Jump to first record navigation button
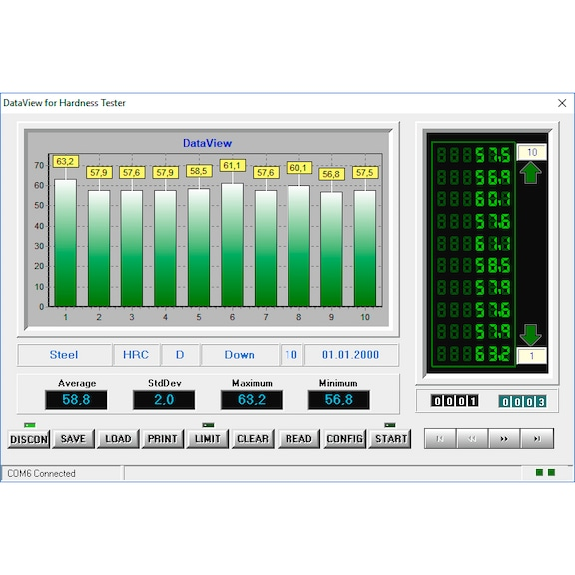Viewport: 575px width, 575px height. (x=440, y=439)
